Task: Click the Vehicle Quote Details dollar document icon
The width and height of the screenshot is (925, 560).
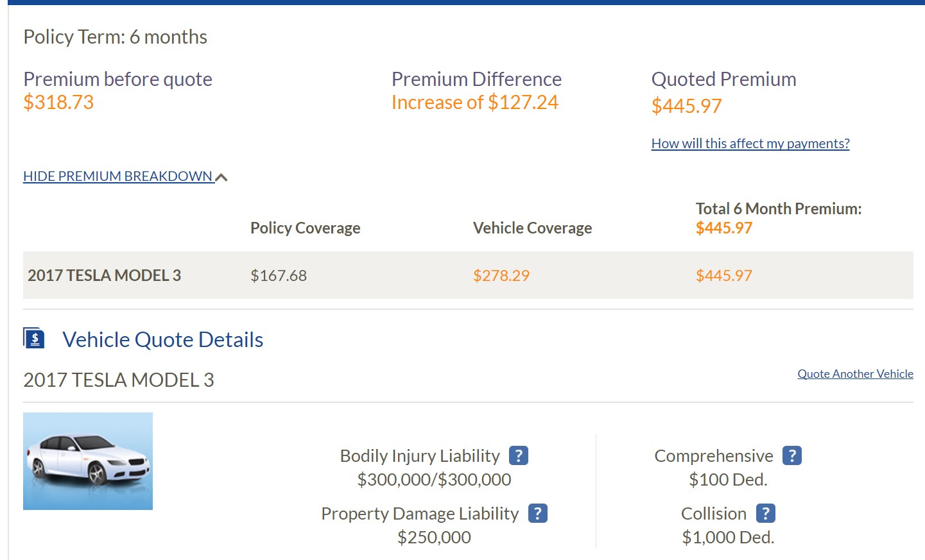Action: (x=33, y=337)
